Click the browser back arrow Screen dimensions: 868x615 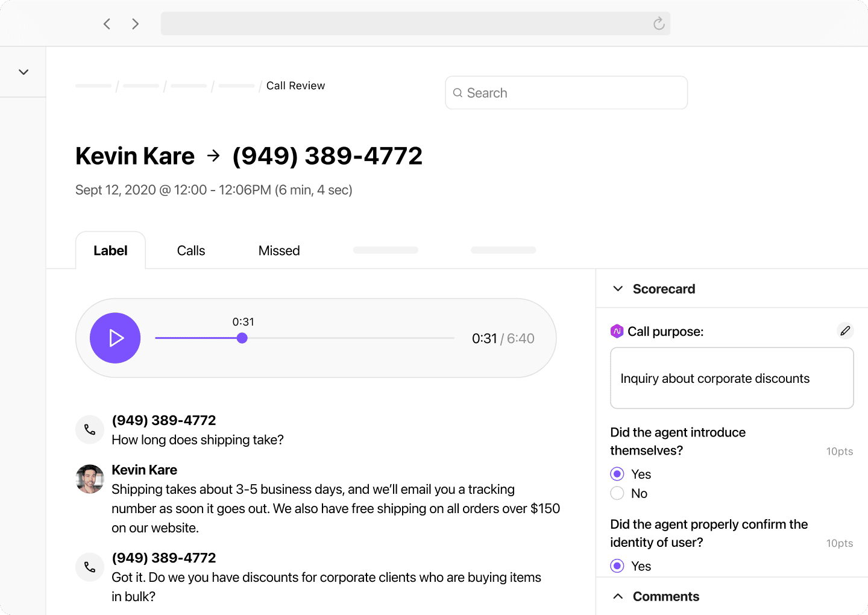coord(107,24)
